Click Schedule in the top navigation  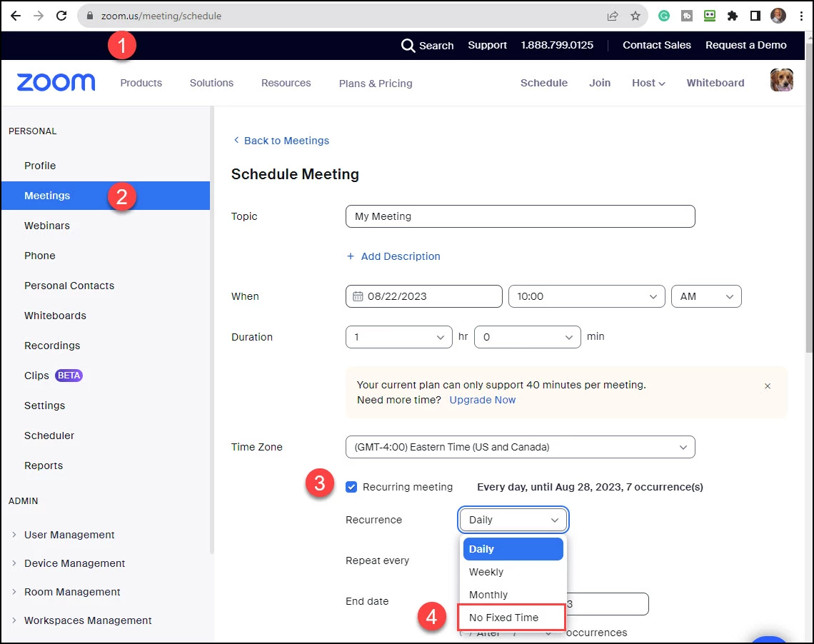pyautogui.click(x=543, y=83)
